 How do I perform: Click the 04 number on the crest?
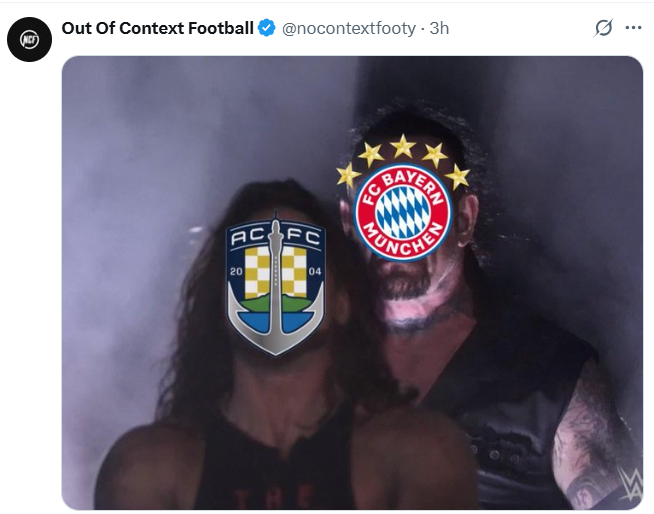(315, 272)
